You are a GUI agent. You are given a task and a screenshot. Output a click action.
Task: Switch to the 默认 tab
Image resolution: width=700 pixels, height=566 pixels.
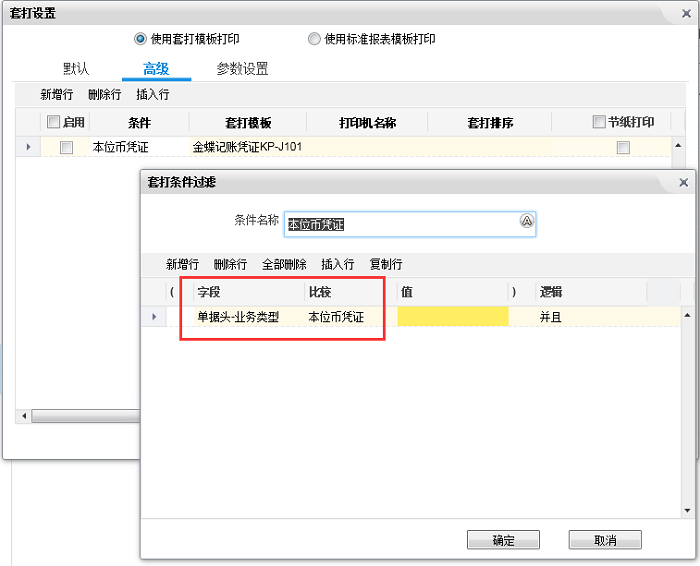76,69
